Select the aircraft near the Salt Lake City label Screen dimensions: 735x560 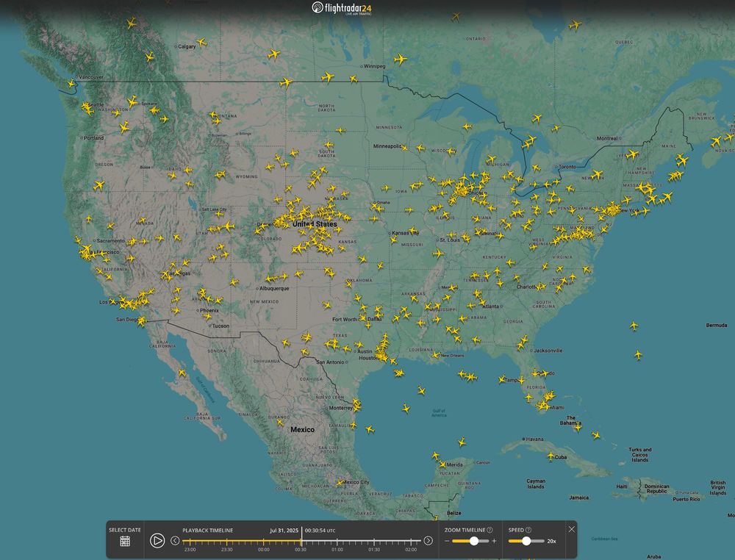219,214
